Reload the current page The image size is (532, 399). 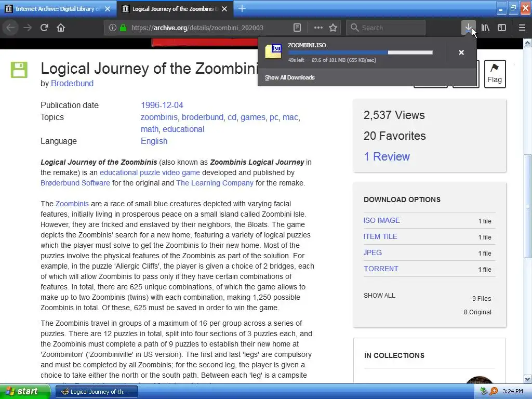[x=44, y=28]
